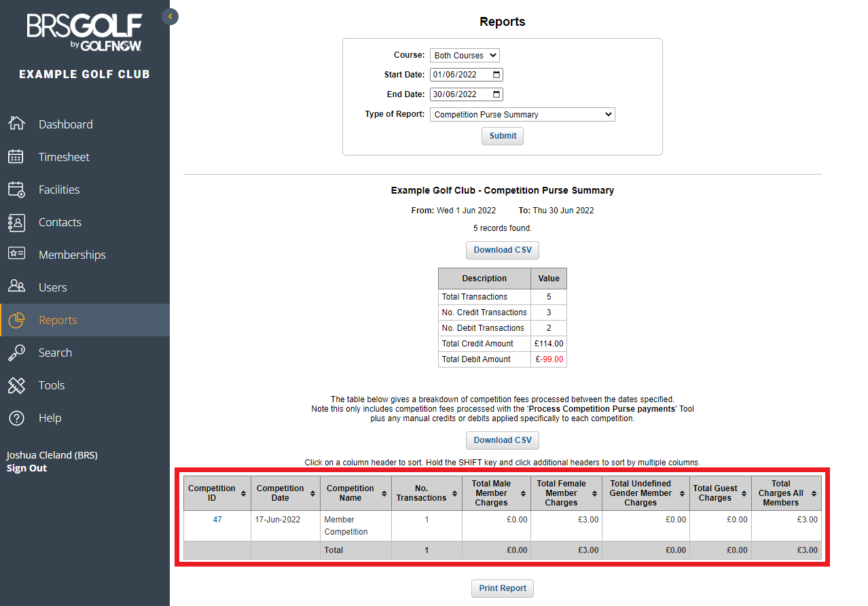Sort by Total Undefined Gender Member Charges arrows
The width and height of the screenshot is (868, 606).
tap(682, 493)
